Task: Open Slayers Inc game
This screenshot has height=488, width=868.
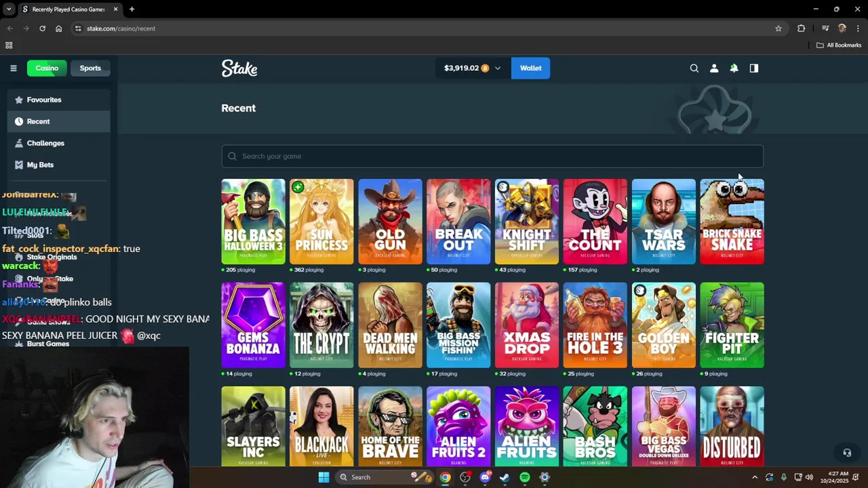Action: 253,426
